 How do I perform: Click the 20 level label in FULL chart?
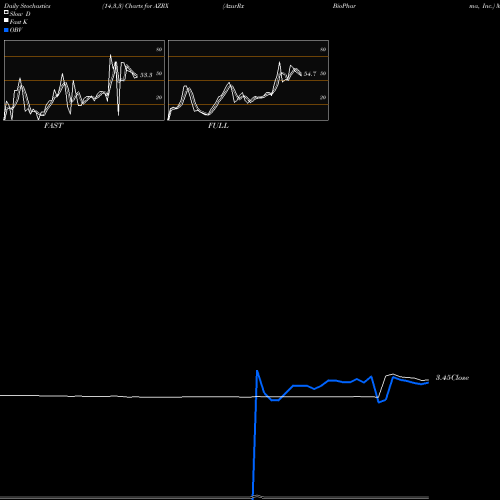click(323, 97)
